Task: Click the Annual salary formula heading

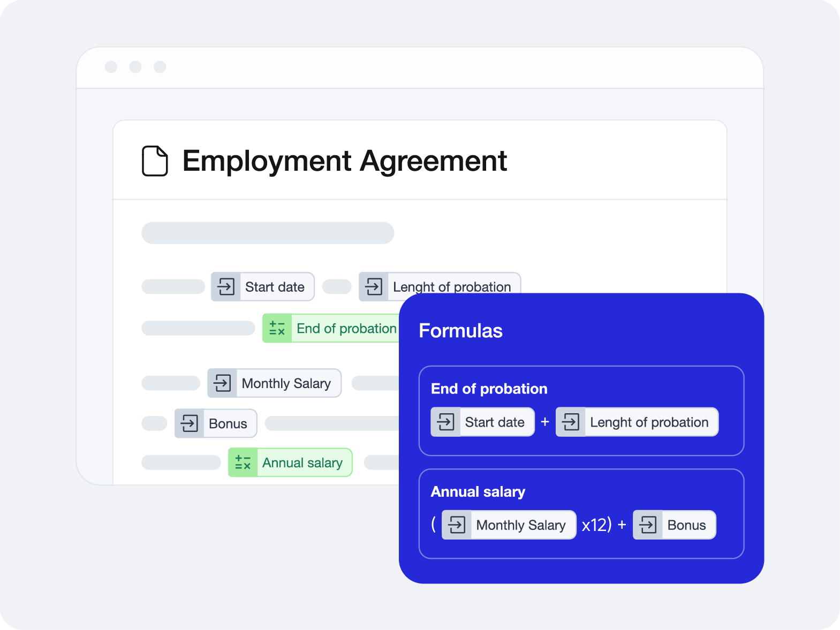Action: coord(478,491)
